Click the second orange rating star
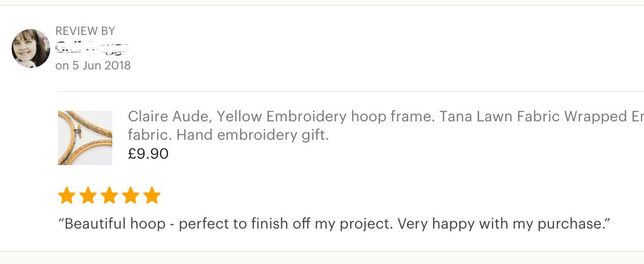Screen dimensions: 644x264 click(x=88, y=196)
